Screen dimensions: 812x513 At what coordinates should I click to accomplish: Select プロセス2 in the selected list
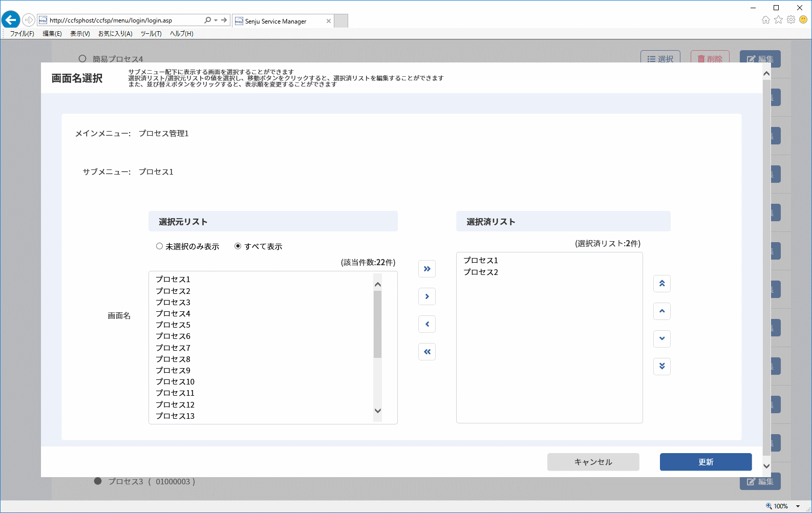[481, 272]
